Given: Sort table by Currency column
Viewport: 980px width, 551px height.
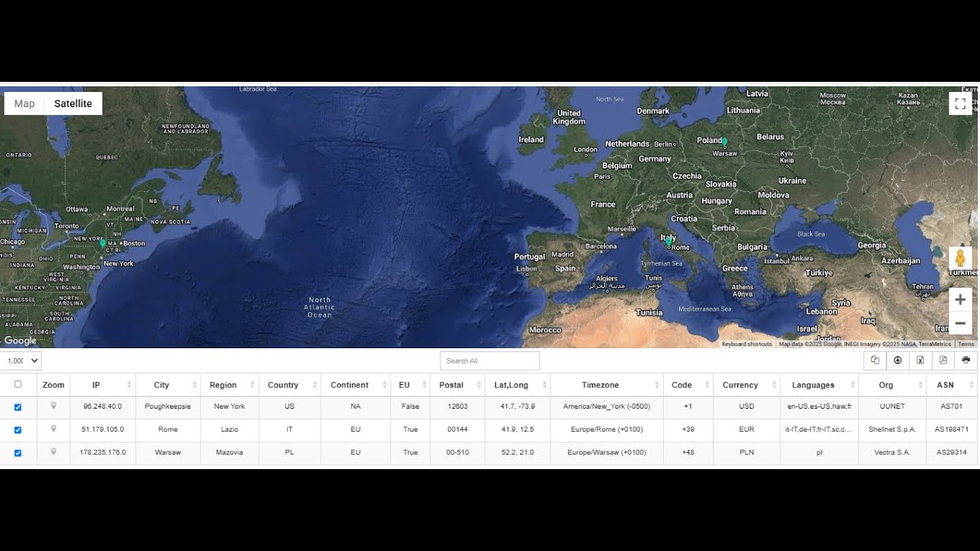Looking at the screenshot, I should pos(746,385).
